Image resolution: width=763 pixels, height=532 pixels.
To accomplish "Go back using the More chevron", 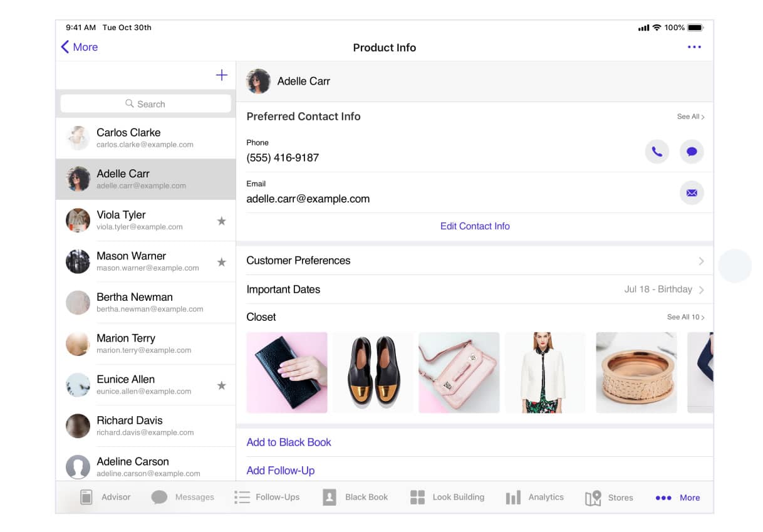I will point(80,47).
